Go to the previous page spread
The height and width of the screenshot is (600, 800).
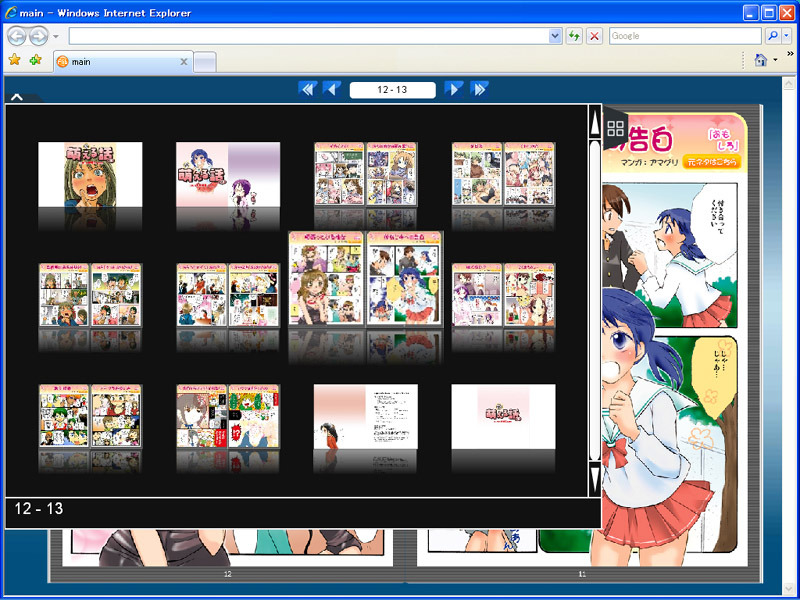click(332, 89)
